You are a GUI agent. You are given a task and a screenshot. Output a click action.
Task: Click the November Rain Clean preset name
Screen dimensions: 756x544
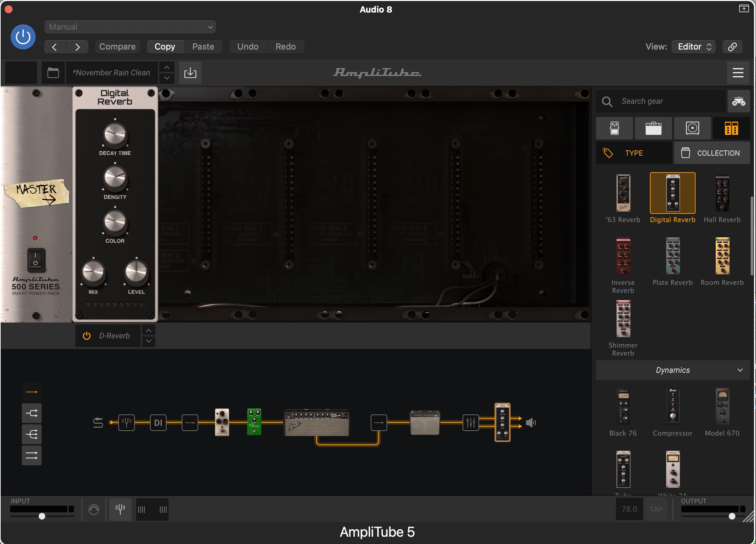[111, 73]
